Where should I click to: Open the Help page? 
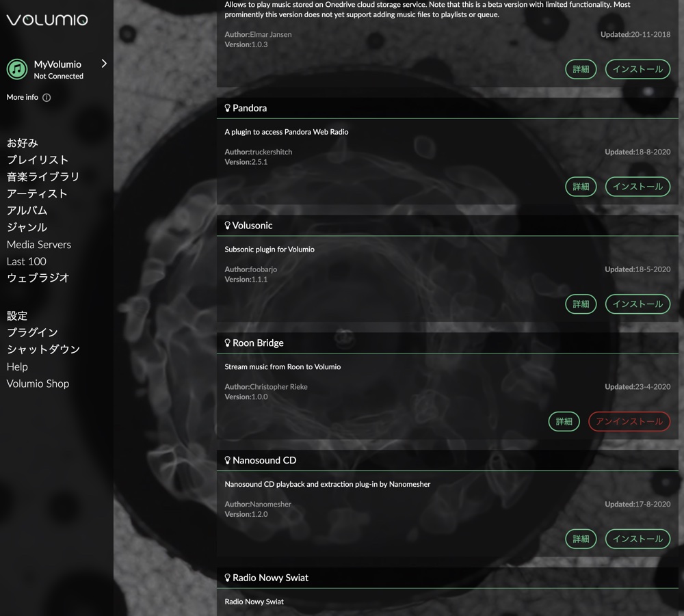(18, 366)
